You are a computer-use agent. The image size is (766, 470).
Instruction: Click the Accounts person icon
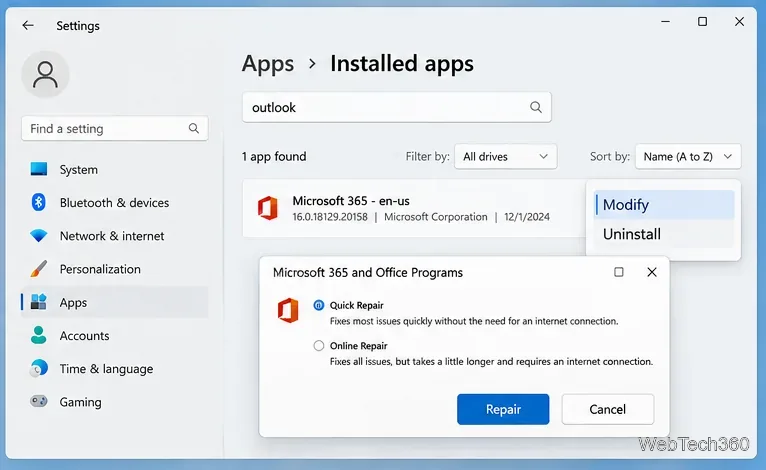coord(39,335)
